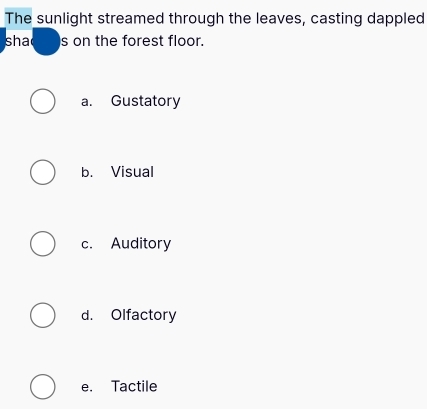Click the "Tactile" answer label
The image size is (427, 409).
pyautogui.click(x=134, y=386)
